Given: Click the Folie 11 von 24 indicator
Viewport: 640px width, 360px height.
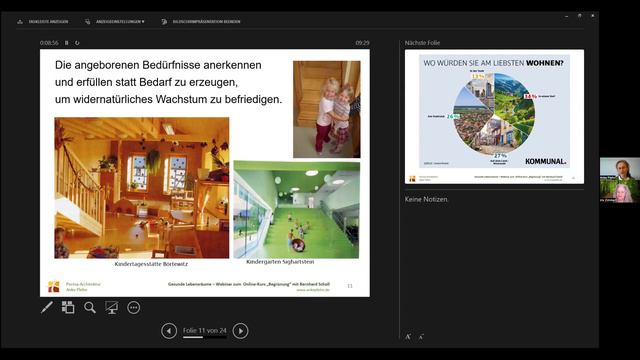Looking at the screenshot, I should click(204, 331).
